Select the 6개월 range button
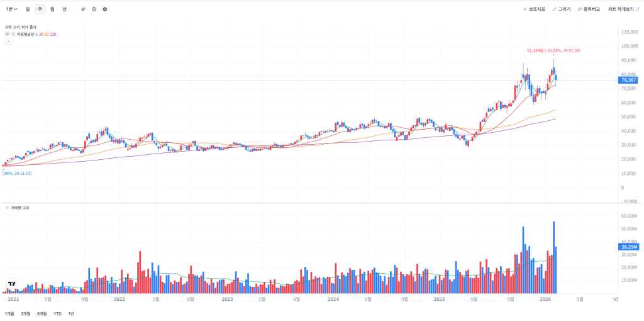This screenshot has width=644, height=321. tap(42, 313)
